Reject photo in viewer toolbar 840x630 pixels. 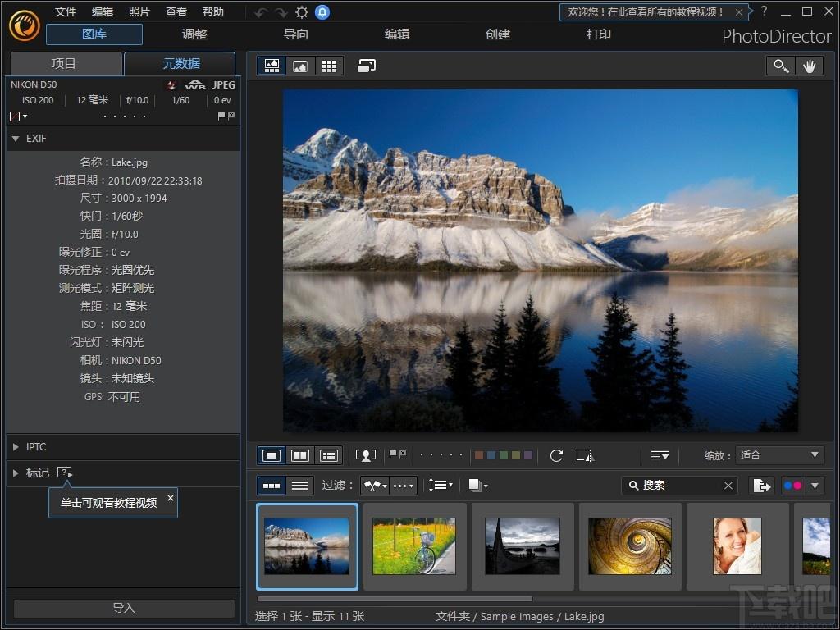point(402,454)
